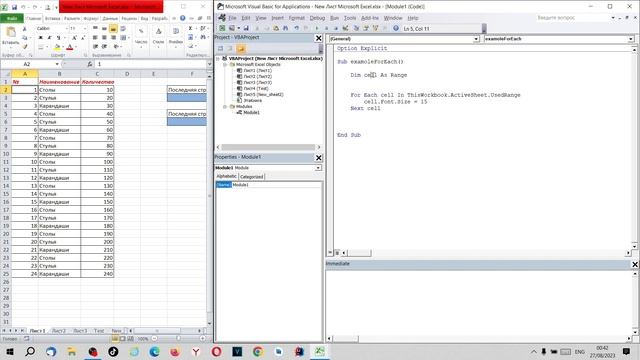Toggle Folders icon in Project panel
Screen dimensions: 640x360
(x=241, y=49)
